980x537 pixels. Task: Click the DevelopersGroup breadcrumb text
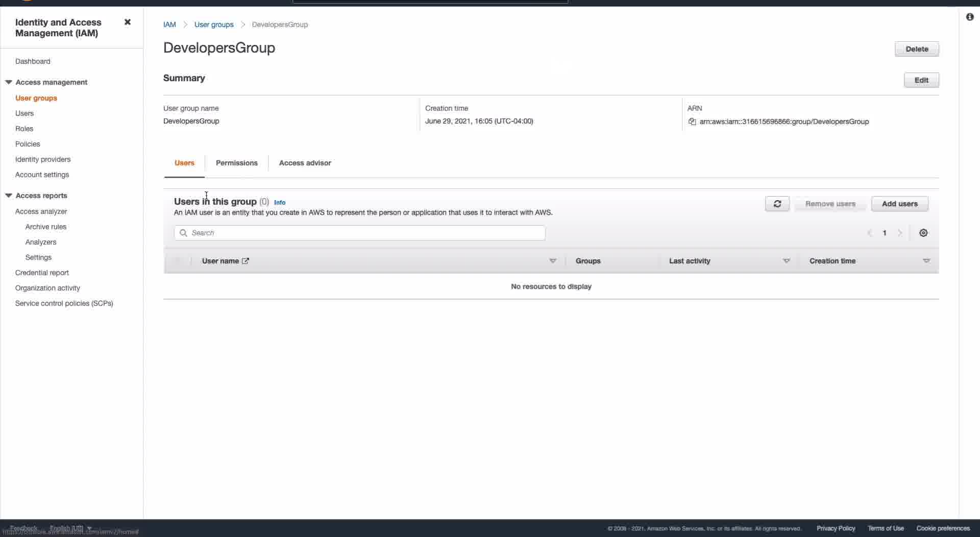280,25
